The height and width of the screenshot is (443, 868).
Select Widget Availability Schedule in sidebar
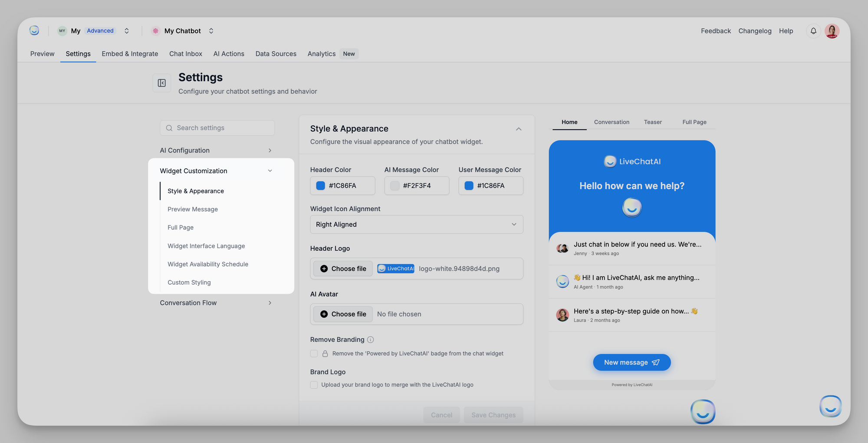[x=208, y=264]
